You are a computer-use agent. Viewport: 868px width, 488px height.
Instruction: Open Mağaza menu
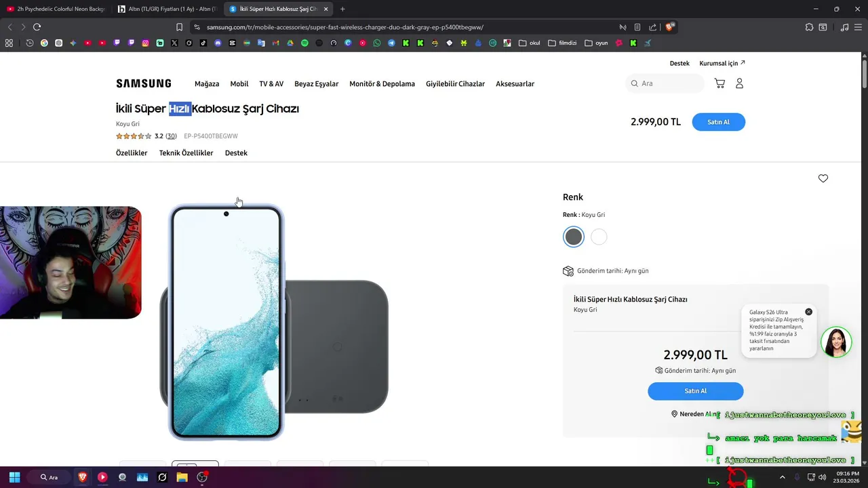[207, 84]
